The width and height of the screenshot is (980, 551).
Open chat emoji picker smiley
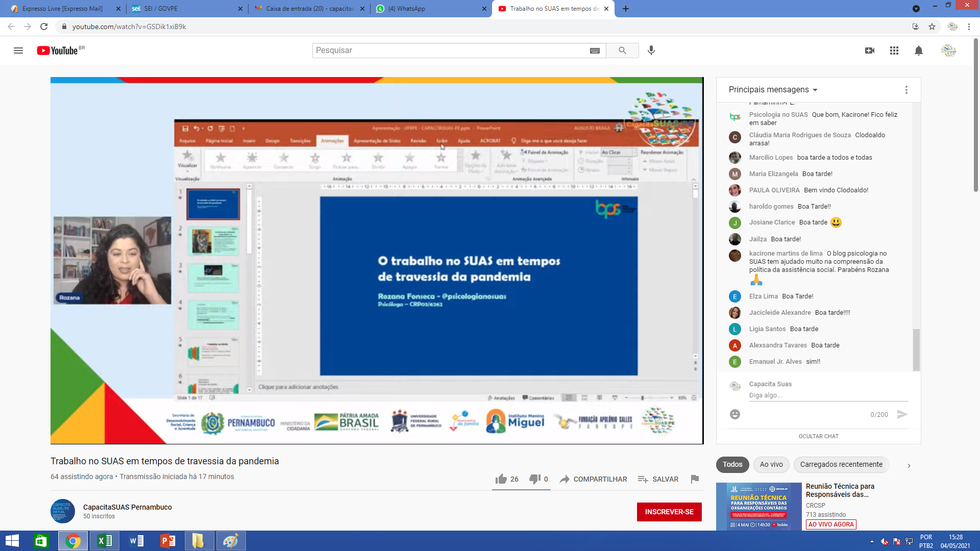735,414
